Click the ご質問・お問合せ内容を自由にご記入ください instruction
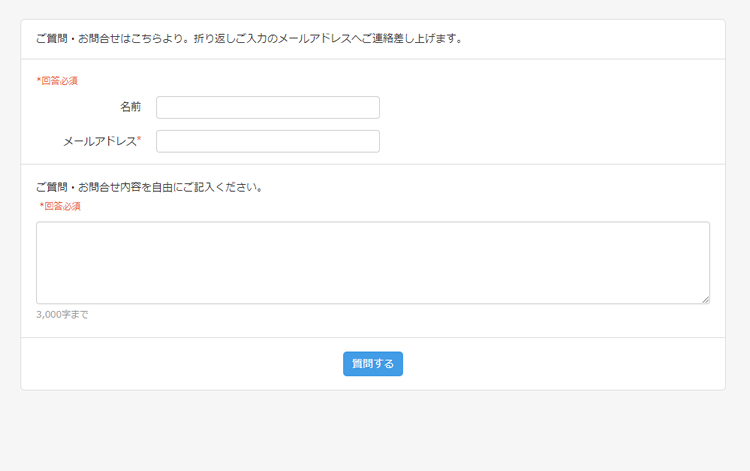The image size is (750, 471). tap(149, 187)
